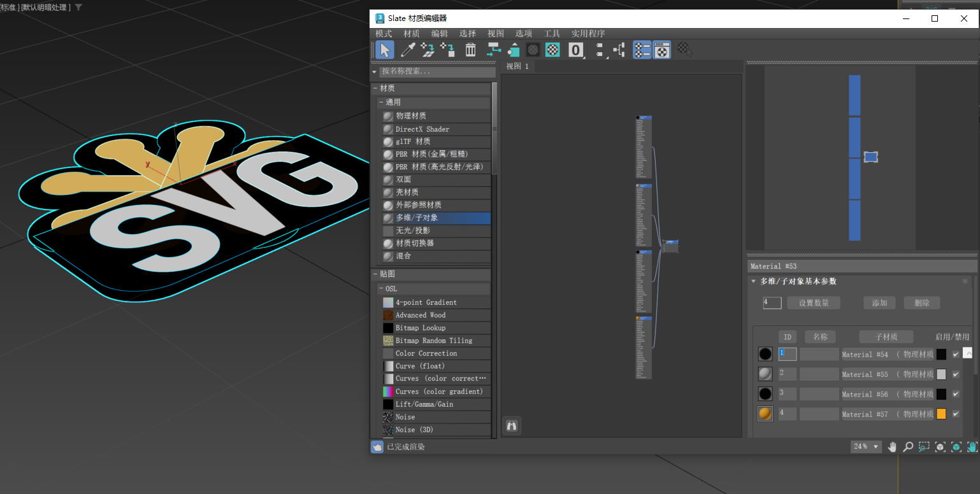Click the trash delete selected icon

pyautogui.click(x=470, y=50)
